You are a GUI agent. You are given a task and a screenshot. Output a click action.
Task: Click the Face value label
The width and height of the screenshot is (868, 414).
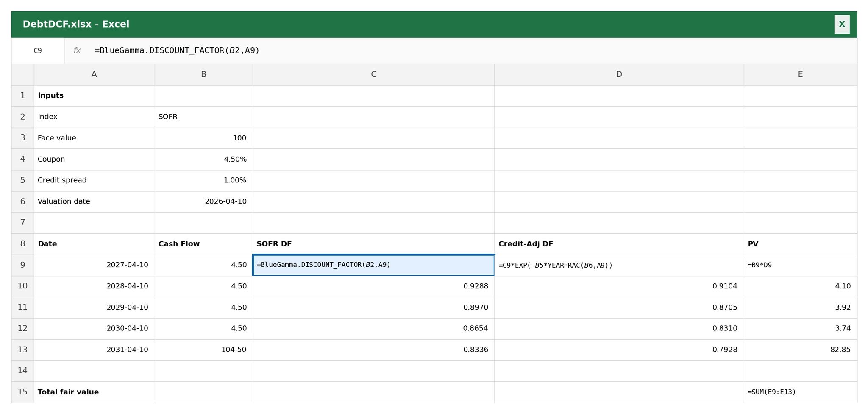(94, 138)
